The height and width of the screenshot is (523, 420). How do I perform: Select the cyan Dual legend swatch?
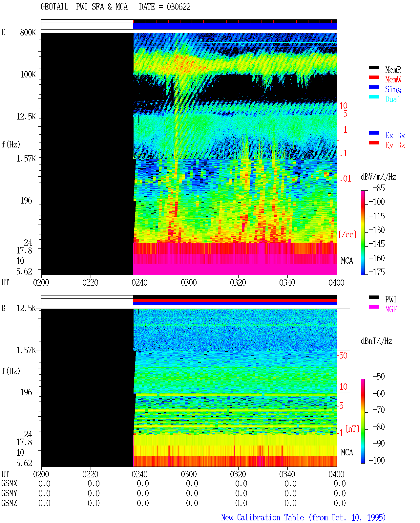tap(374, 97)
